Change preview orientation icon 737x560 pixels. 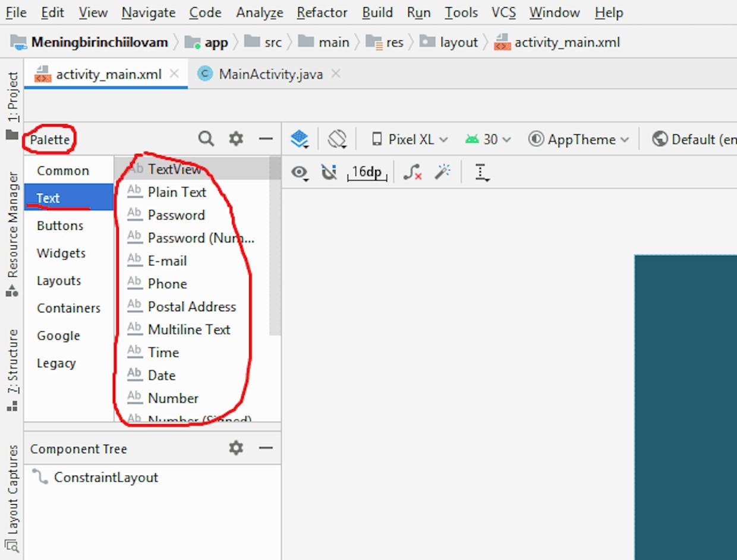(x=337, y=139)
